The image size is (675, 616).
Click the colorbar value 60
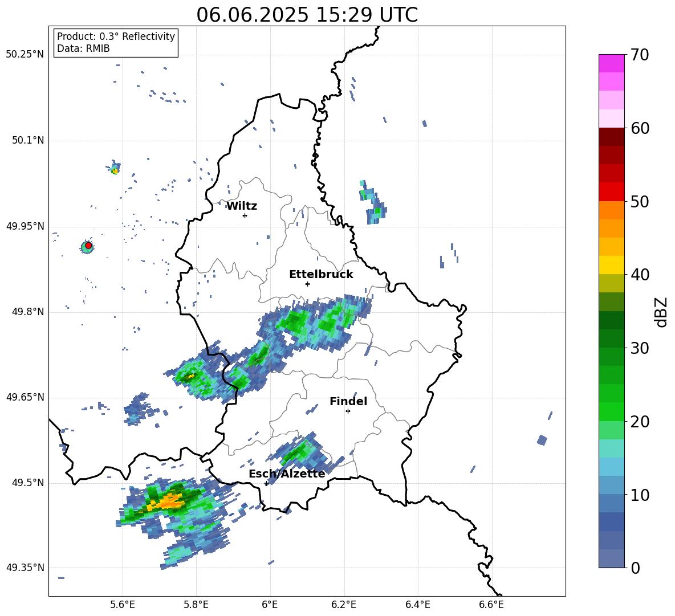pyautogui.click(x=639, y=128)
